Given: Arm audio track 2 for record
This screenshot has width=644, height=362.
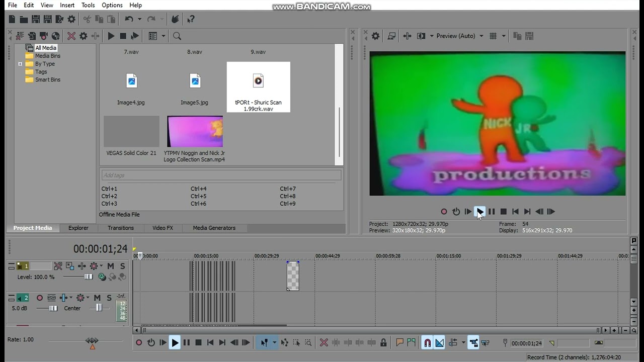Looking at the screenshot, I should tap(39, 298).
